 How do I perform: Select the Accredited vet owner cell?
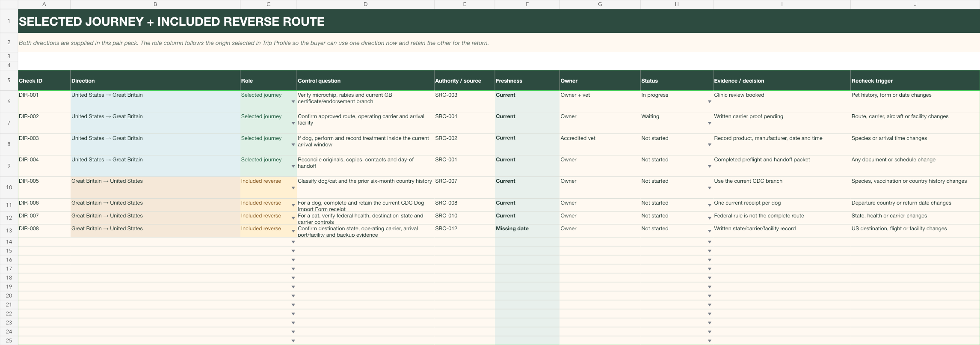[x=600, y=145]
